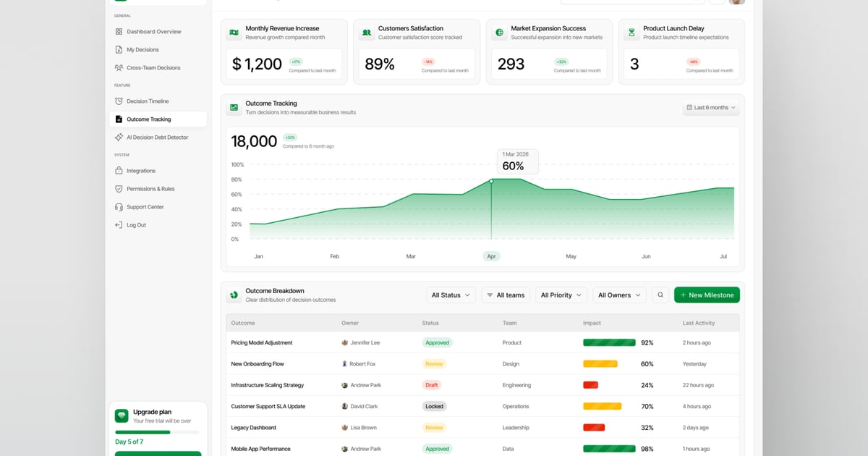Screen dimensions: 868x456
Task: Open the All teams filter
Action: 505,295
